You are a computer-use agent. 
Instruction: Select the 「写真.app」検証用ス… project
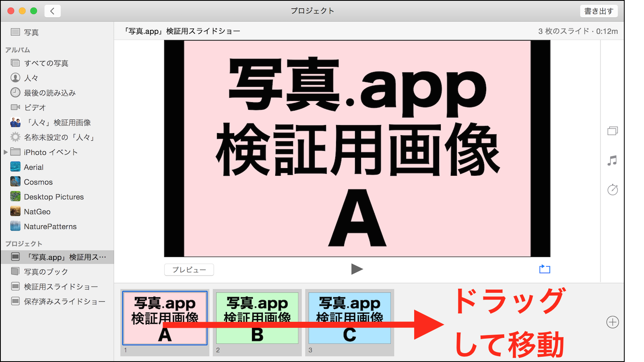(x=57, y=257)
